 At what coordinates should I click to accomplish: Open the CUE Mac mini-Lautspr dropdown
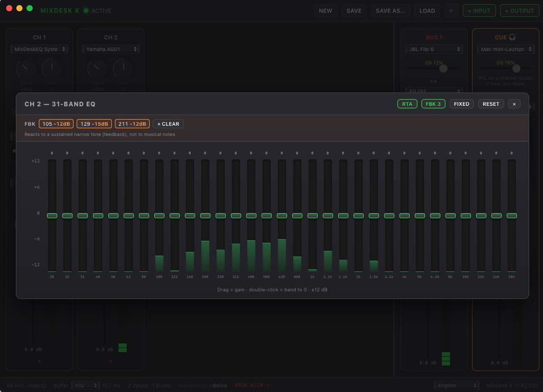506,49
